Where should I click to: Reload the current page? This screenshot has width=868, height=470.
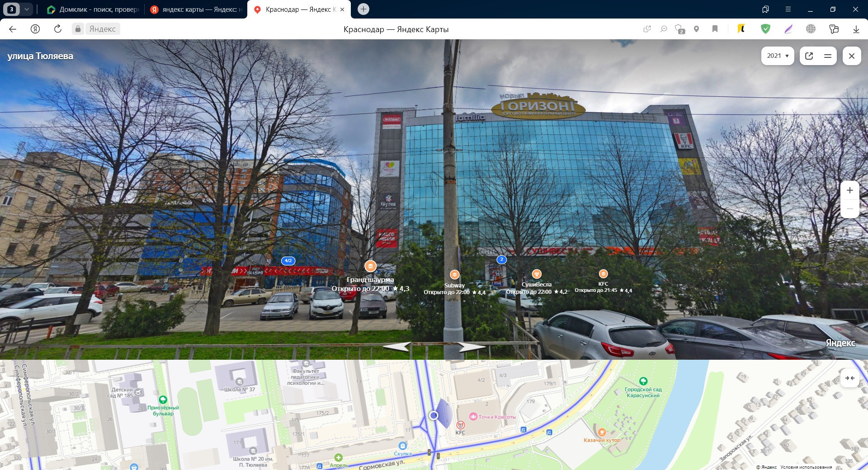(58, 29)
